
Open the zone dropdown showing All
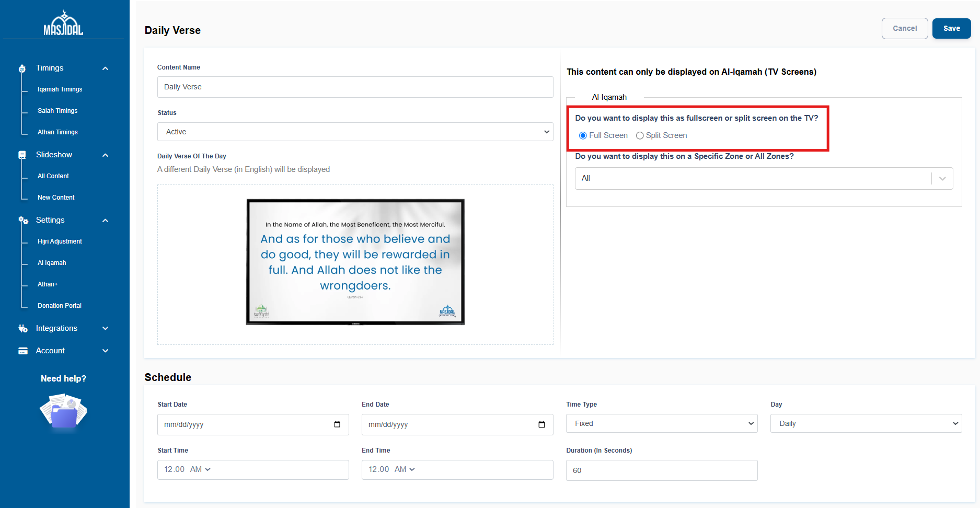pyautogui.click(x=763, y=179)
